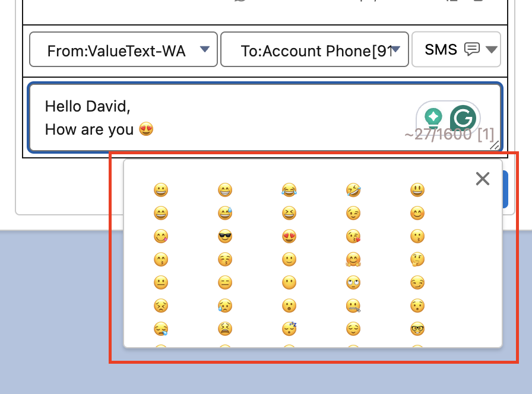Image resolution: width=532 pixels, height=394 pixels.
Task: Insert the hugging face emoji
Action: (x=353, y=259)
